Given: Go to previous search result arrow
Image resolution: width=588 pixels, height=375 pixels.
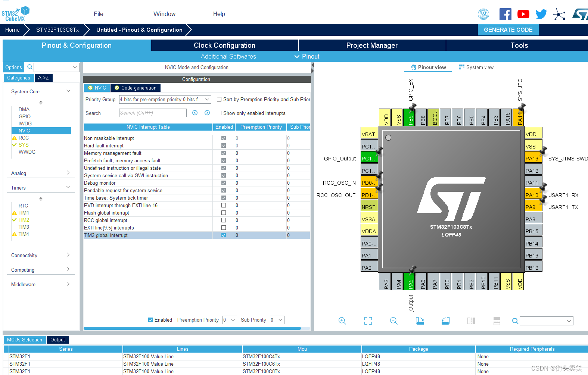Looking at the screenshot, I should (x=195, y=113).
